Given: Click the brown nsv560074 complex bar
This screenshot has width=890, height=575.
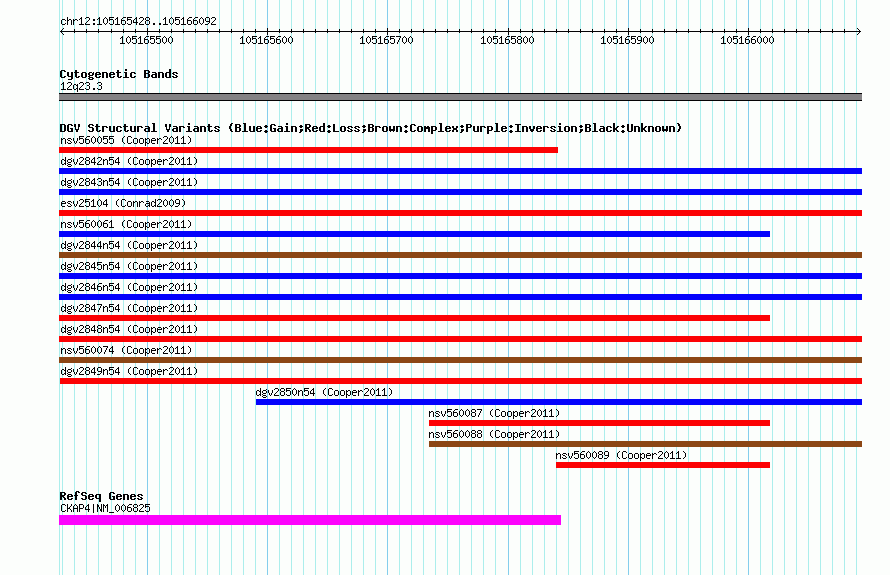Looking at the screenshot, I should [x=460, y=360].
